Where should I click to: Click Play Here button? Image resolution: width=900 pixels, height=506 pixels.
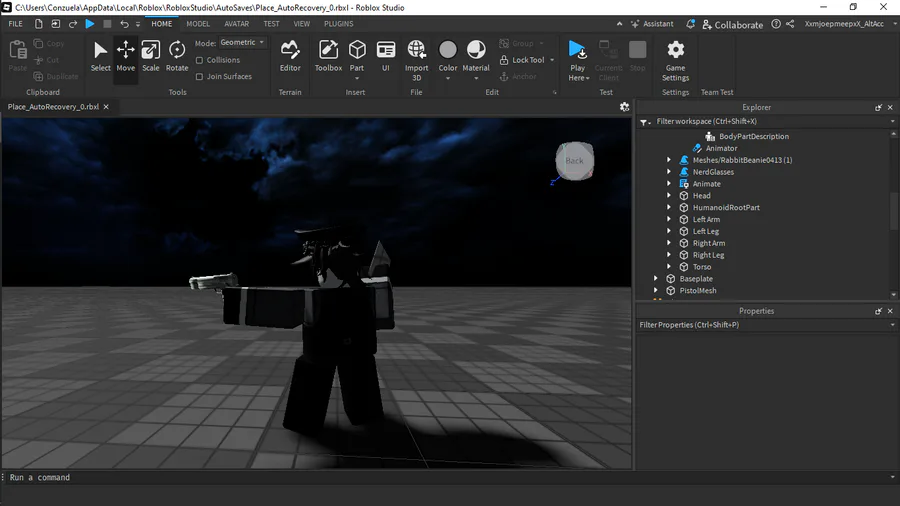578,60
